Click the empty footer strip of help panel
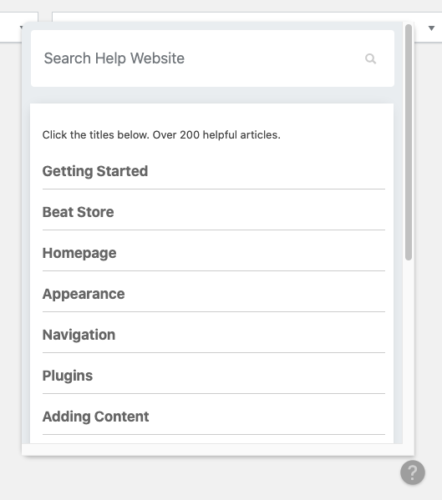The width and height of the screenshot is (442, 500). (218, 449)
